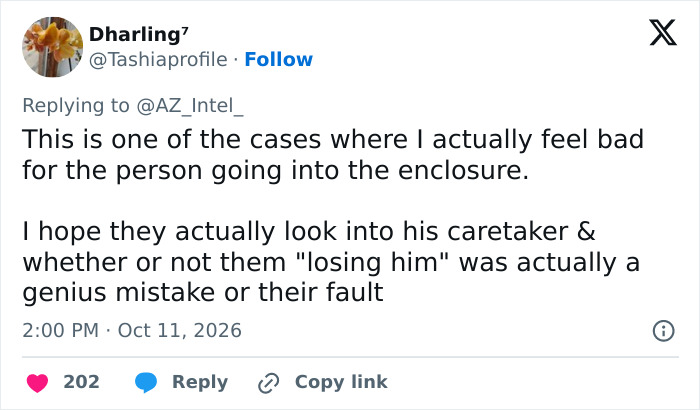Screen dimensions: 700x410
Task: Like the tweet with the heart icon
Action: tap(38, 383)
